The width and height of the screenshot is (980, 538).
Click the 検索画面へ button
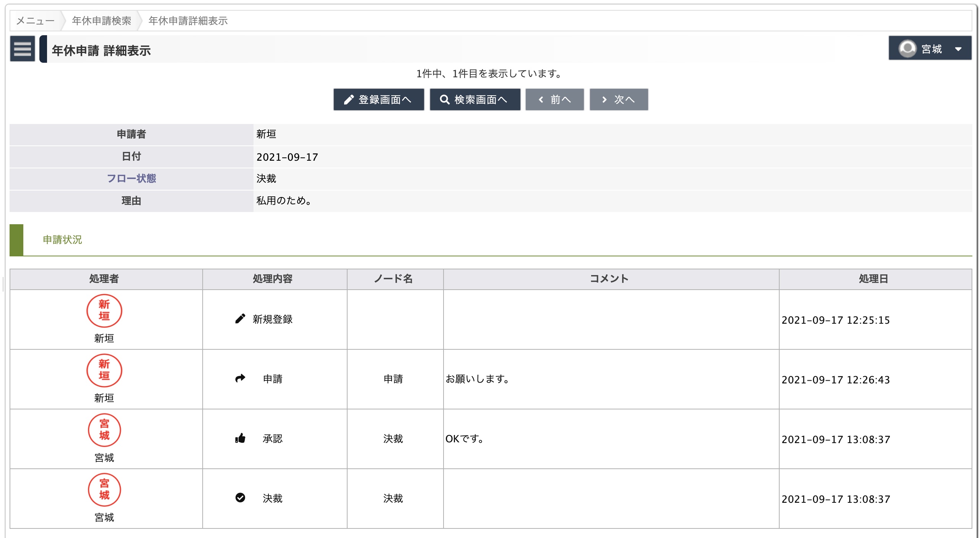click(475, 99)
